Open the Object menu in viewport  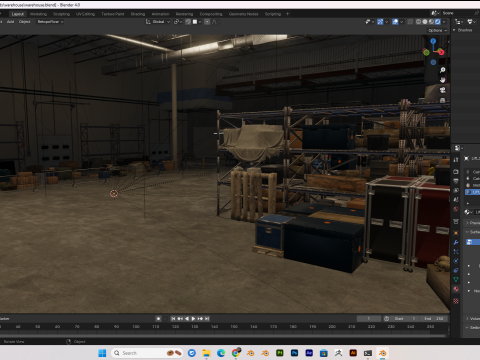(x=24, y=22)
